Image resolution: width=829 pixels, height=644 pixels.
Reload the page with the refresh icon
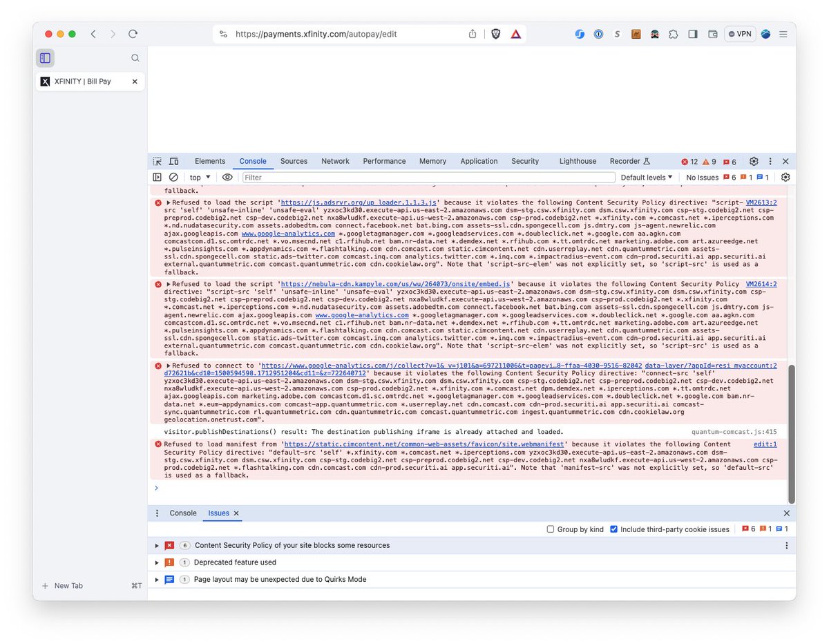point(133,34)
